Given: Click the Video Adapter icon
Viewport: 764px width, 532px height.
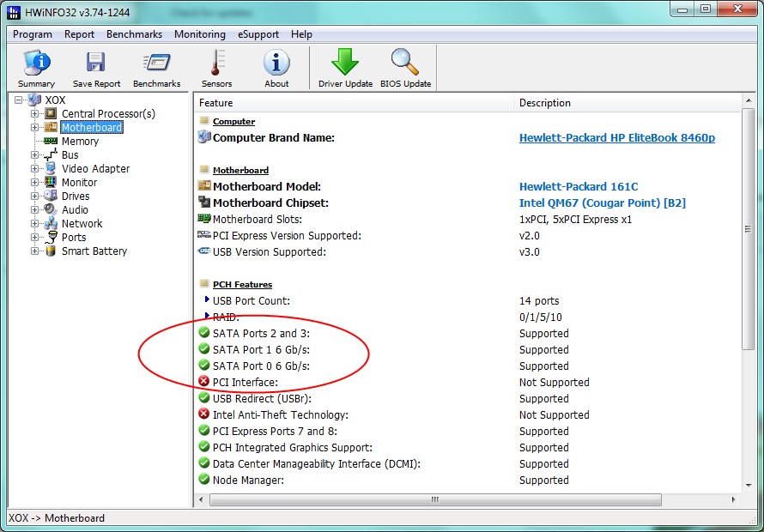Looking at the screenshot, I should [x=50, y=168].
